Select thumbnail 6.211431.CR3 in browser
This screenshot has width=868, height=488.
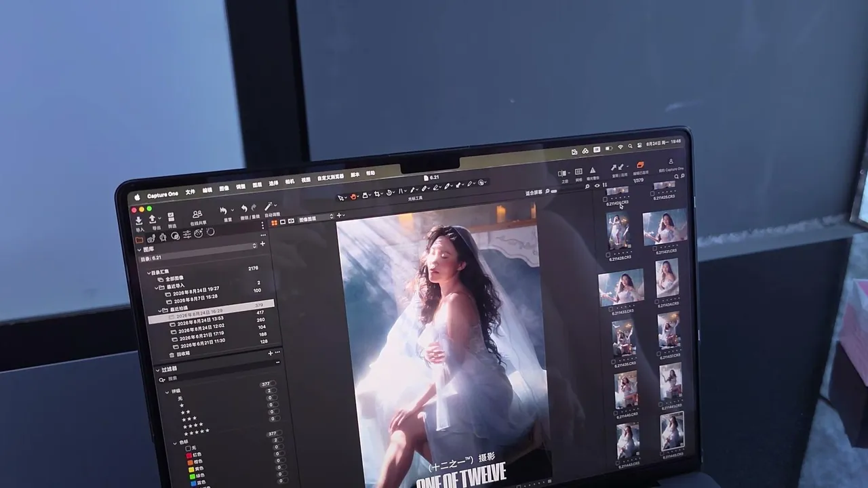(665, 228)
